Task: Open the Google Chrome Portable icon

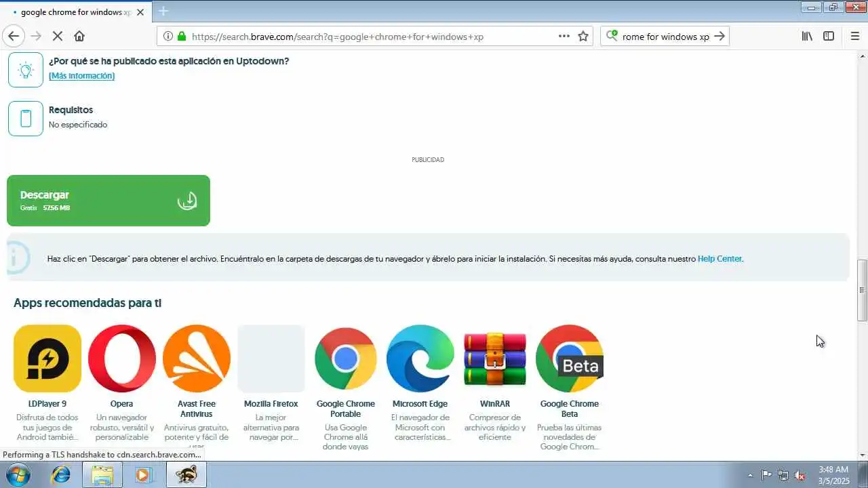Action: [346, 359]
